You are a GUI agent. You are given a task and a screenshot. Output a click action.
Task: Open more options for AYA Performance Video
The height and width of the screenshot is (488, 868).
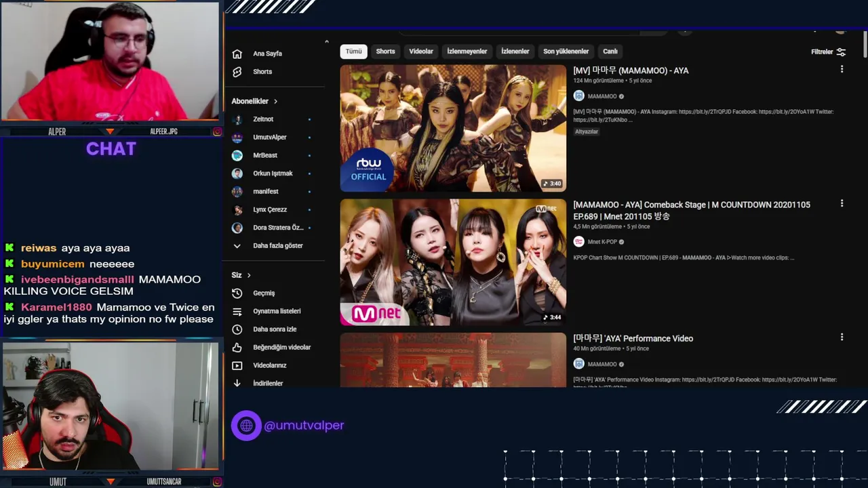pos(842,337)
